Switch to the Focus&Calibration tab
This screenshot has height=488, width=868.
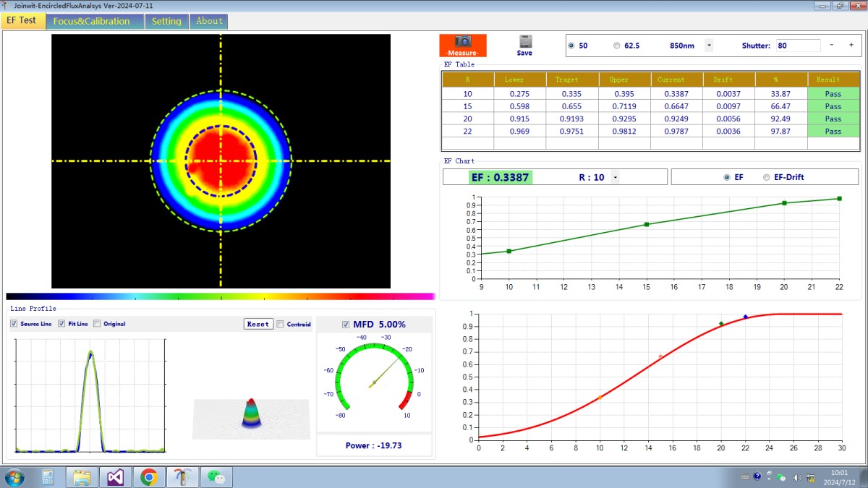point(91,21)
